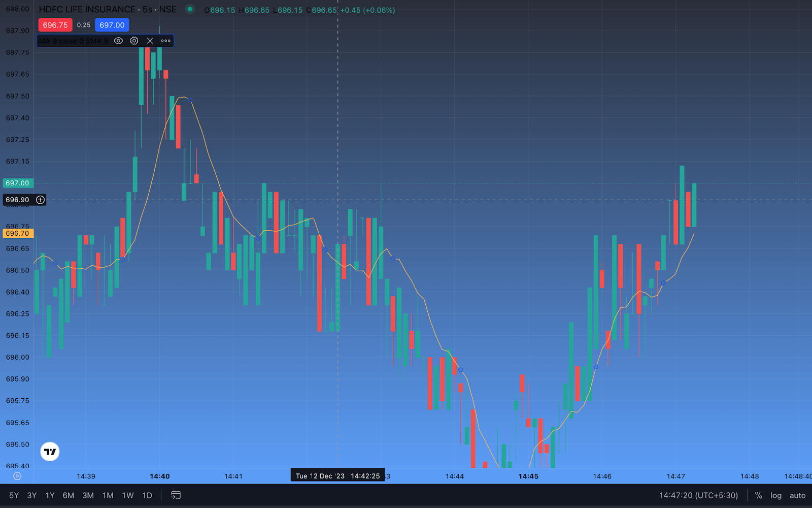Click the 14:47 time axis label
Image resolution: width=812 pixels, height=508 pixels.
click(x=675, y=476)
